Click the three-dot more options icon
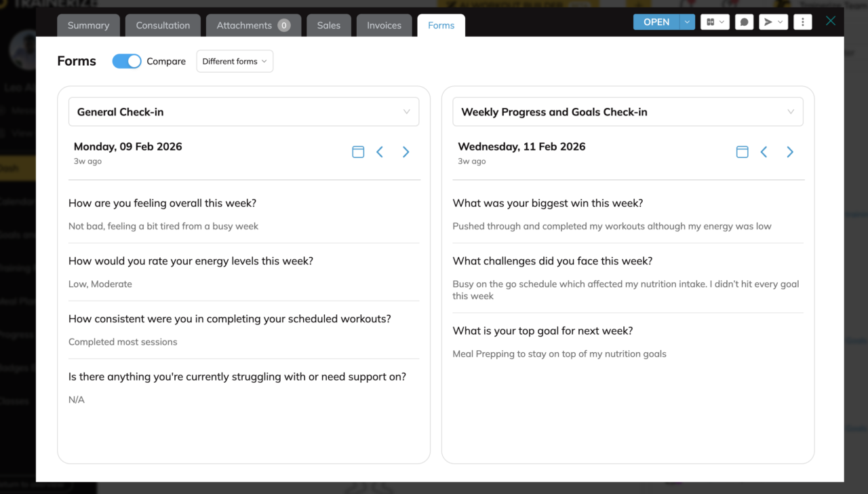The width and height of the screenshot is (868, 494). pyautogui.click(x=802, y=22)
